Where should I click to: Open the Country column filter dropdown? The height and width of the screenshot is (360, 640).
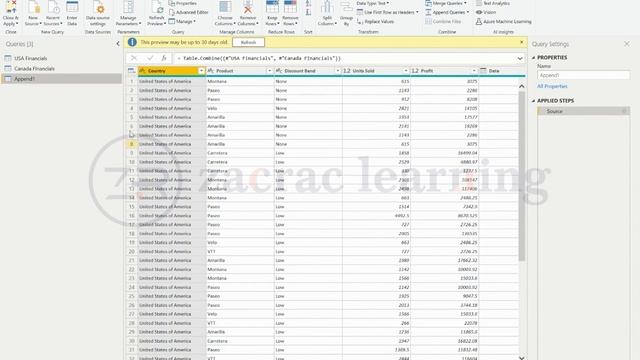click(201, 71)
